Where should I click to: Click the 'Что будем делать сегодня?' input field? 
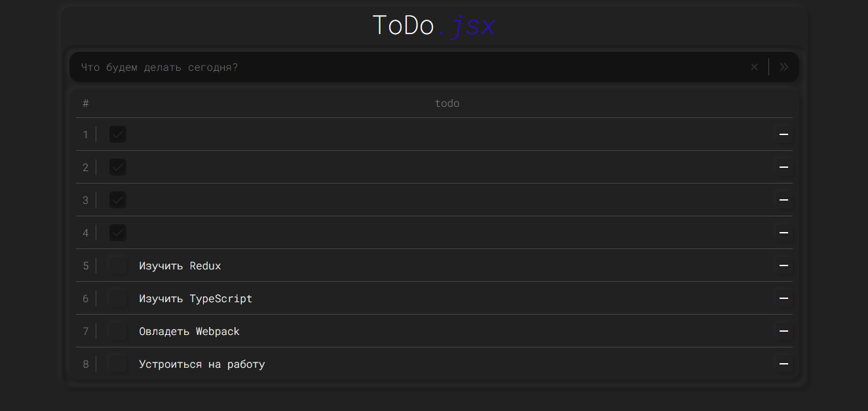tap(393, 66)
